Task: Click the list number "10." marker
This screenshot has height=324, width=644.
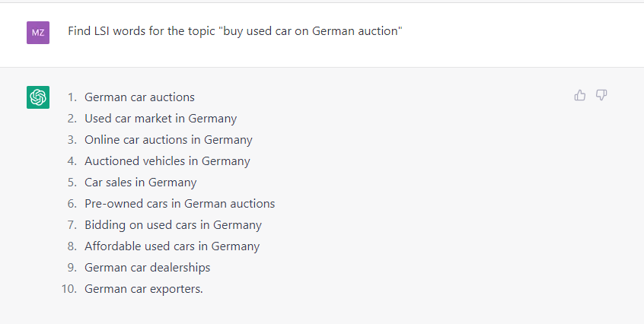Action: click(x=70, y=289)
